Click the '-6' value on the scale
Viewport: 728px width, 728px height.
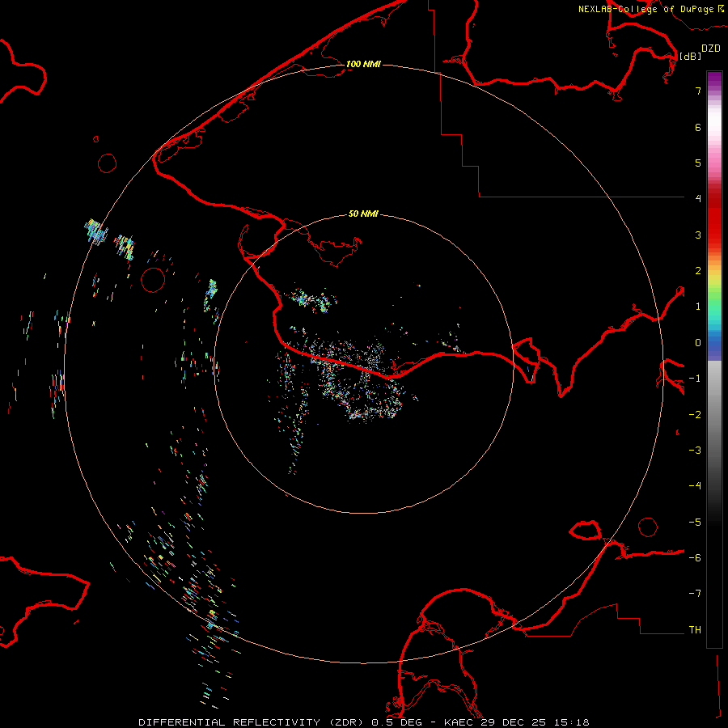[695, 558]
